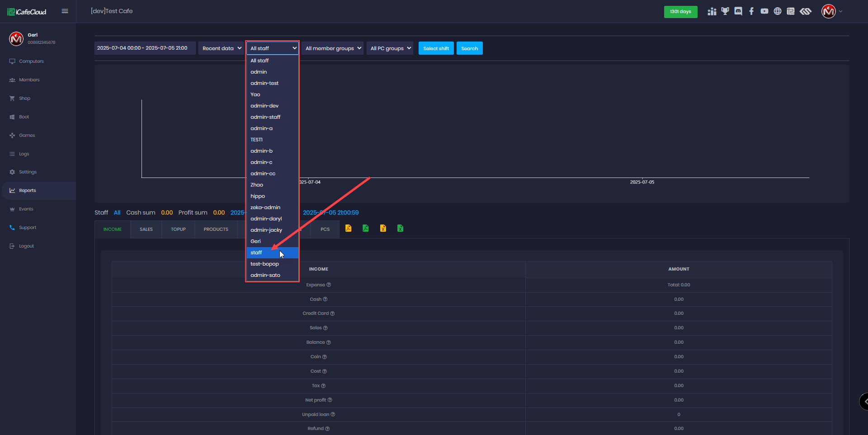Click the green Excel export icon
The image size is (868, 435).
[400, 229]
